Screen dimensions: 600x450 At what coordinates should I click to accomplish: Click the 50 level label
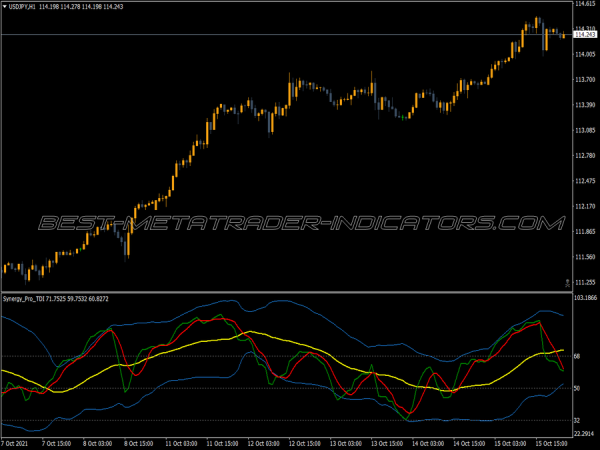pyautogui.click(x=577, y=388)
